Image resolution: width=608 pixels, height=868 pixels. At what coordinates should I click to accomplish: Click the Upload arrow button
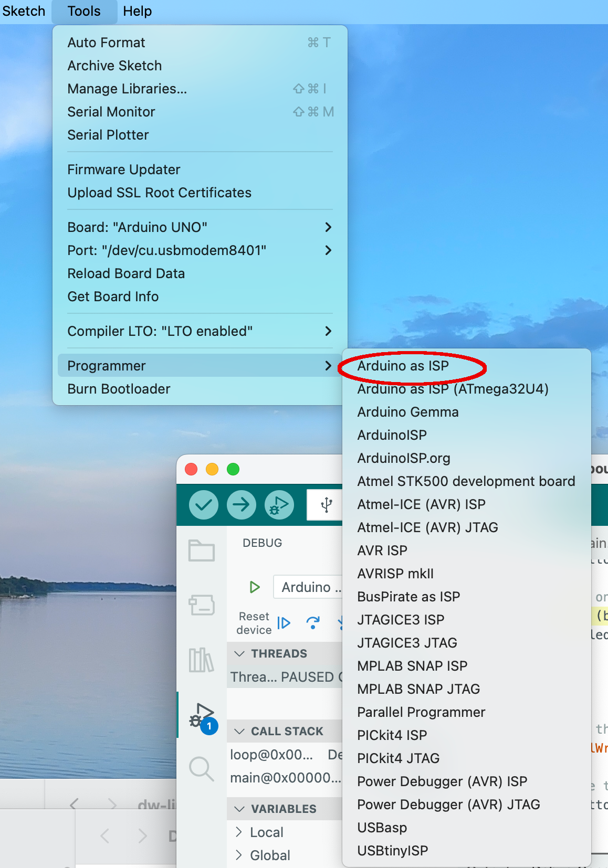click(x=242, y=505)
